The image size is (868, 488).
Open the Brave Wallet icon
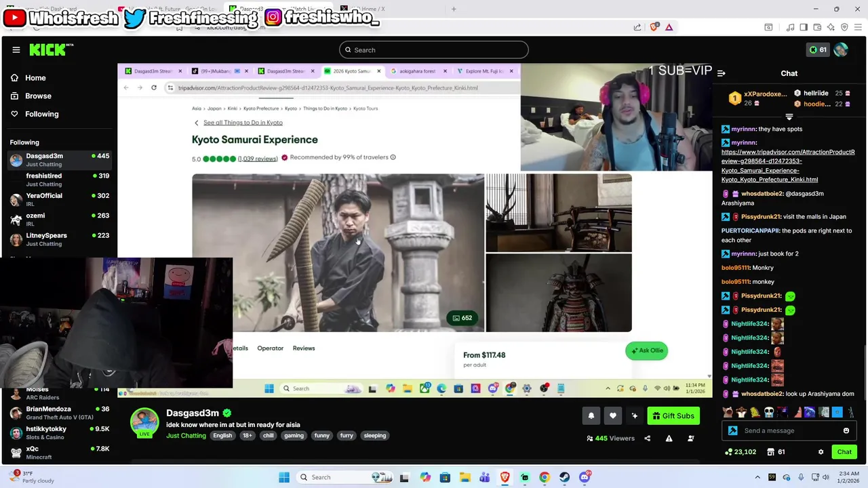coord(817,27)
